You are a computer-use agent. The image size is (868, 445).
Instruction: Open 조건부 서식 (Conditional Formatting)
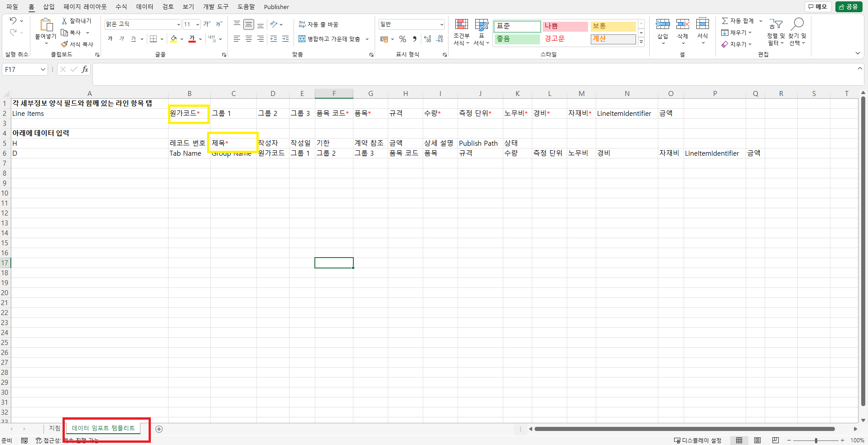click(x=461, y=32)
